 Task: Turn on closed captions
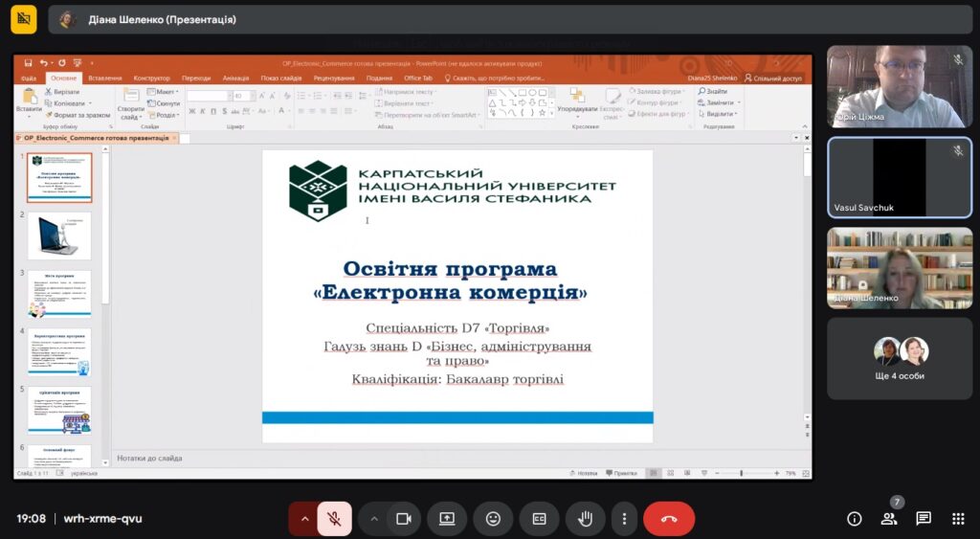click(x=539, y=519)
